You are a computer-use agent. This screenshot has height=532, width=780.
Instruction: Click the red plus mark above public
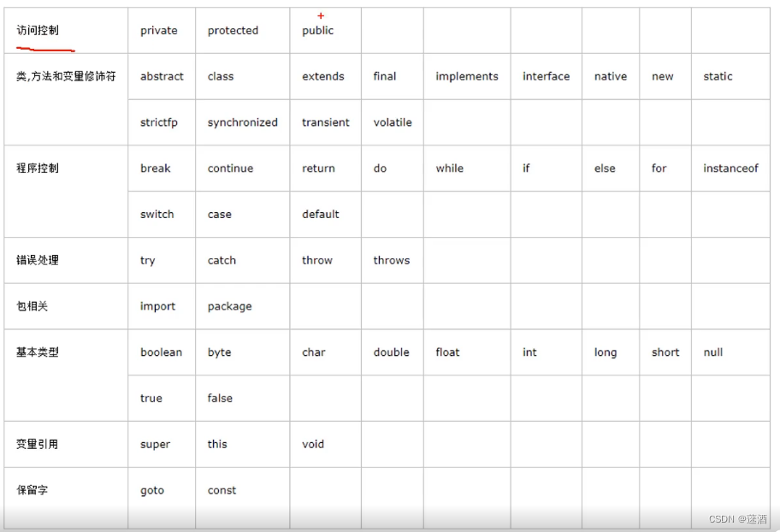click(321, 16)
